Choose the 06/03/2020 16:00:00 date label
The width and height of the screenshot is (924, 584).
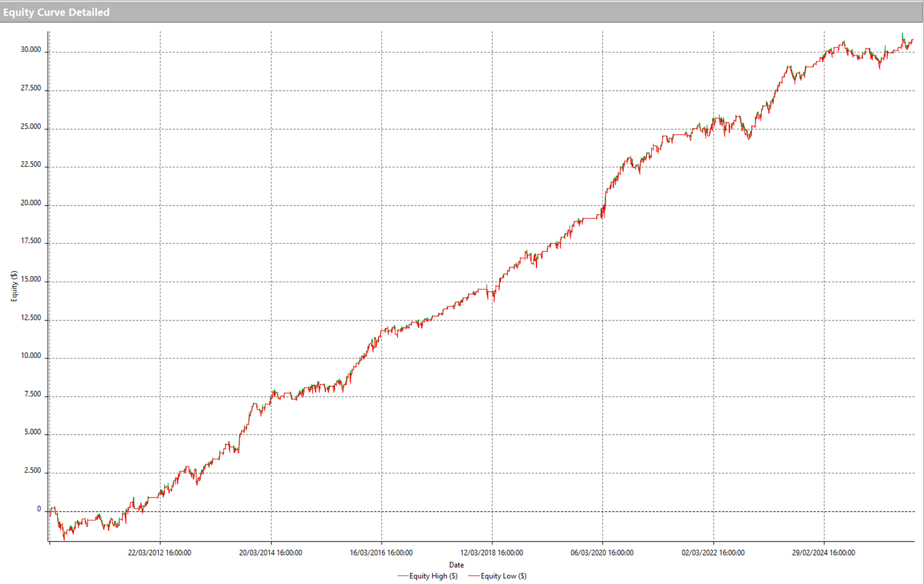pos(602,553)
